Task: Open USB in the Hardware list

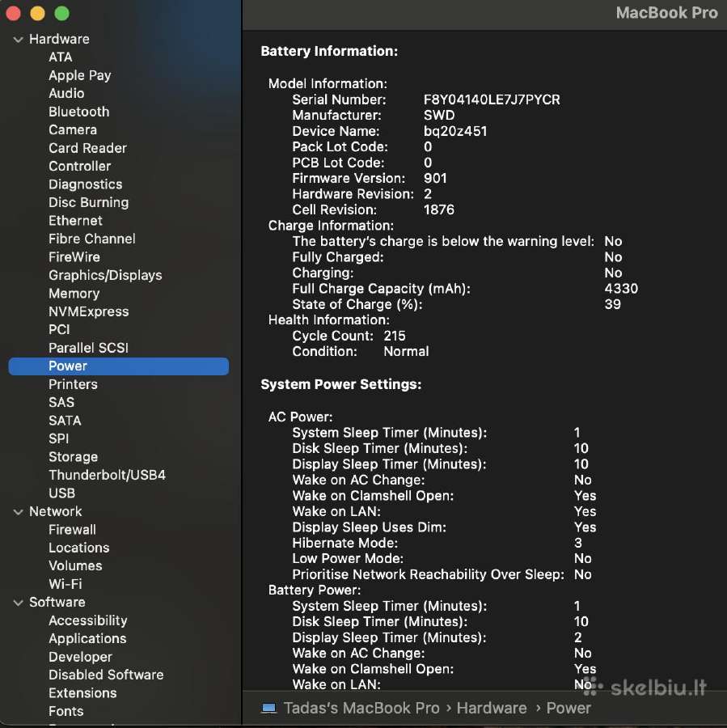Action: [x=61, y=493]
